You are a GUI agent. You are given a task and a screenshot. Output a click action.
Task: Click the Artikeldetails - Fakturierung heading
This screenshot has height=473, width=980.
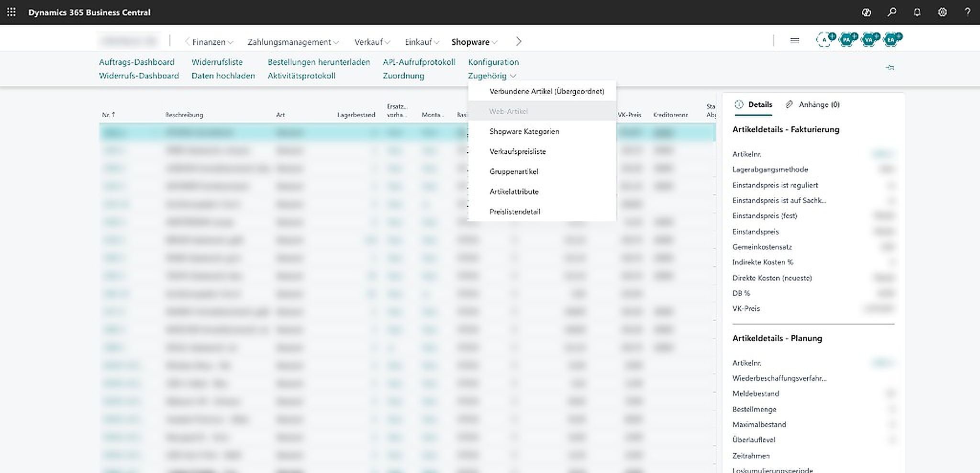tap(786, 129)
